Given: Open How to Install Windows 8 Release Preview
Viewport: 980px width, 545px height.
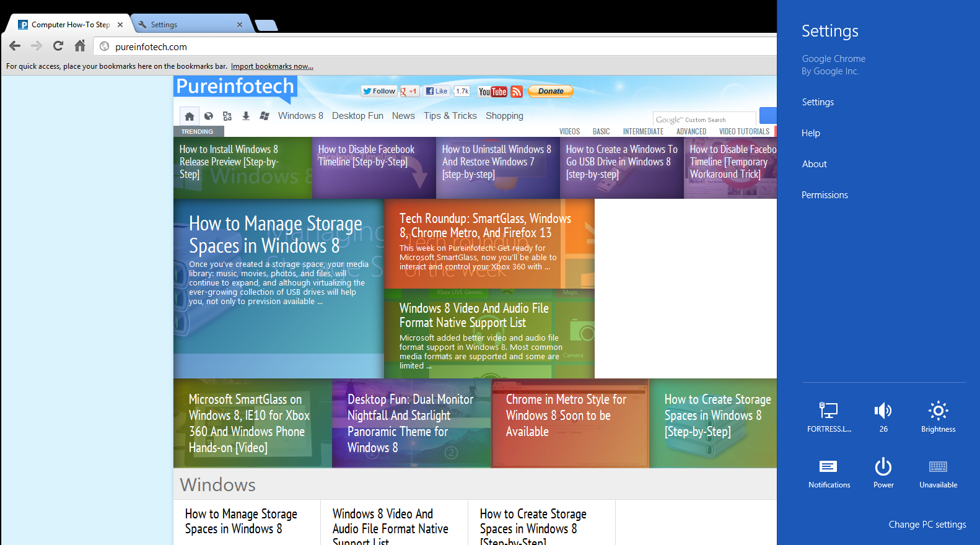Looking at the screenshot, I should tap(243, 168).
